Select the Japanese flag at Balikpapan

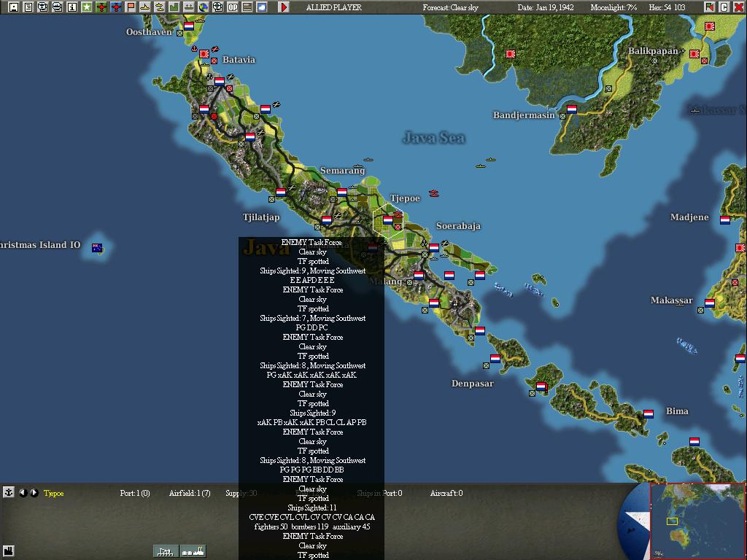point(694,54)
